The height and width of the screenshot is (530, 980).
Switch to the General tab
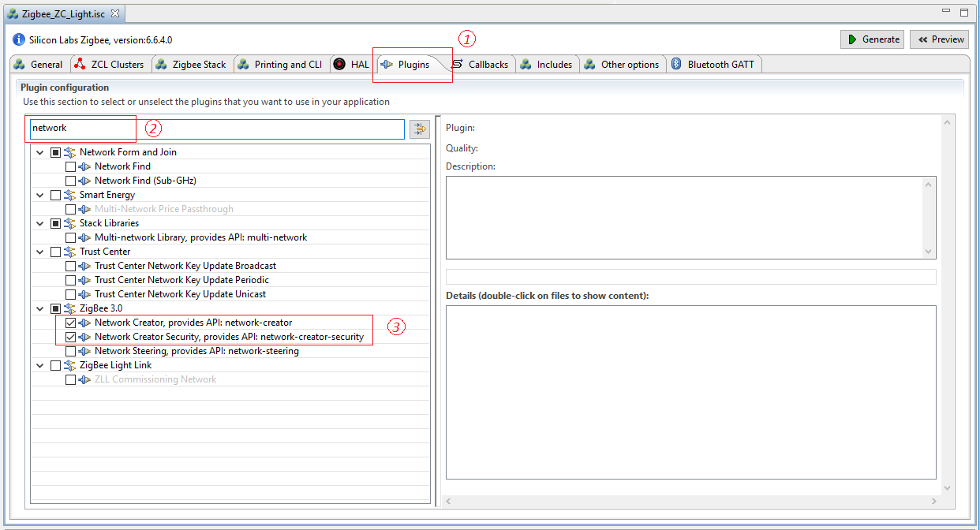[x=39, y=65]
